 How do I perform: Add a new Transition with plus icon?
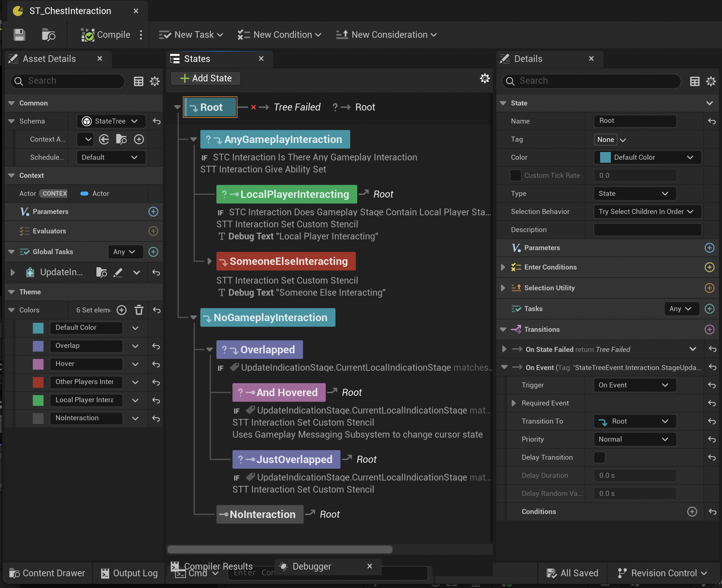click(709, 329)
